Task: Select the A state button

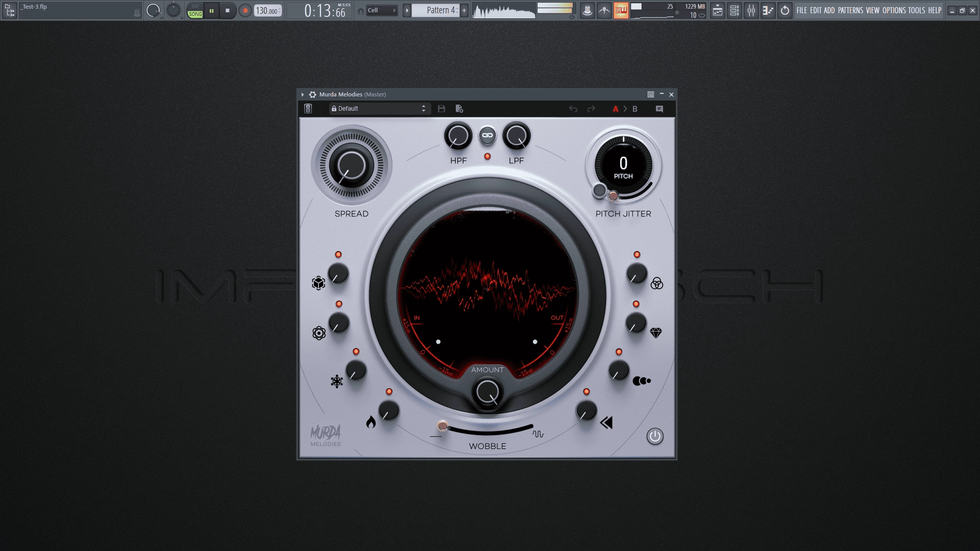Action: click(x=616, y=109)
